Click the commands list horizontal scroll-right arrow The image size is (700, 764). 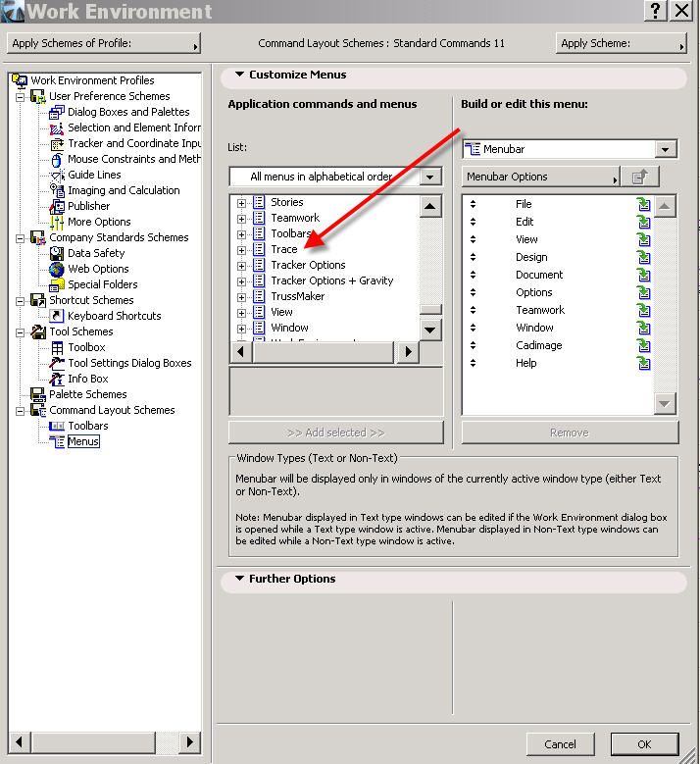[x=408, y=351]
